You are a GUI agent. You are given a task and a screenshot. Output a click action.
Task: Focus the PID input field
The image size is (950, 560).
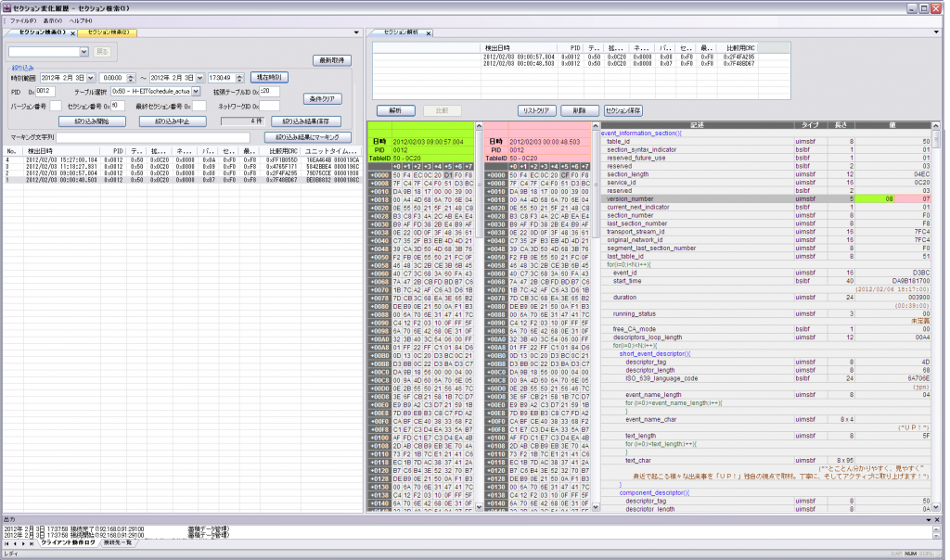point(45,92)
